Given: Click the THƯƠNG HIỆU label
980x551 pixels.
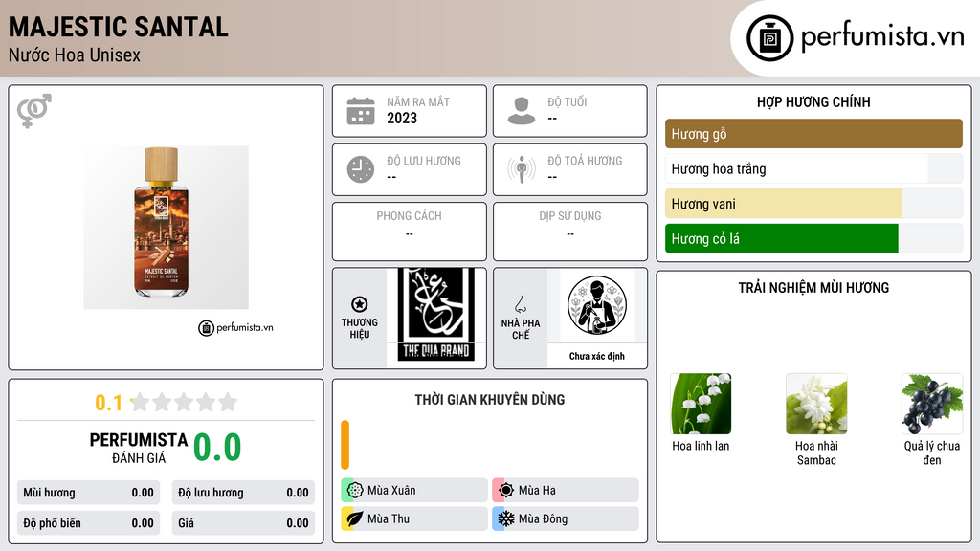Looking at the screenshot, I should 360,329.
